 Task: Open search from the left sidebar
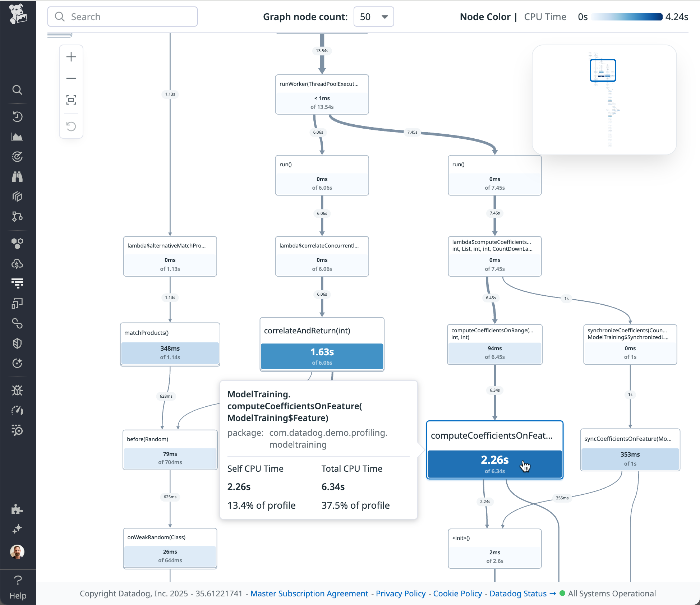click(18, 90)
